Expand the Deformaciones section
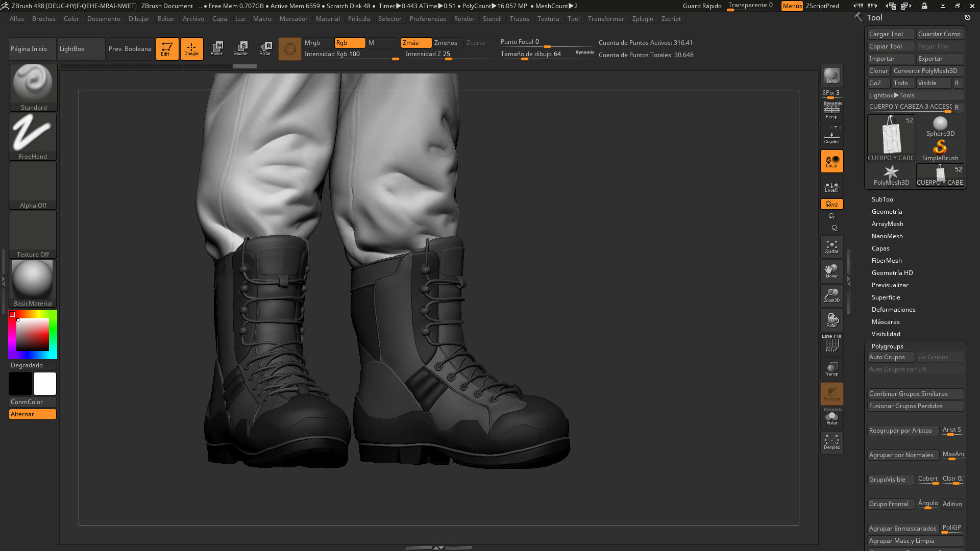The image size is (980, 551). click(x=893, y=310)
